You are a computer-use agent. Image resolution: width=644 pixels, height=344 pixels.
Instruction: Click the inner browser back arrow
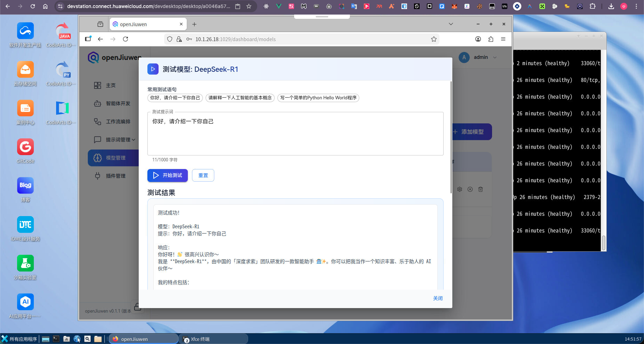pos(100,39)
